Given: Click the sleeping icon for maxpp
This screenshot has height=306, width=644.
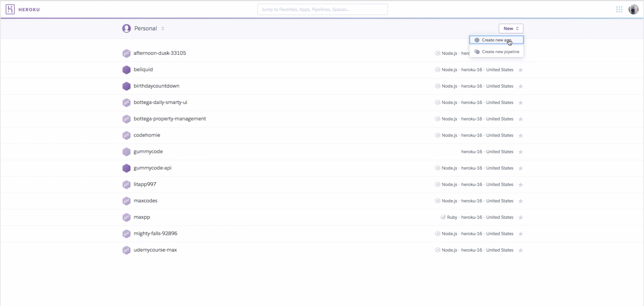Looking at the screenshot, I should (127, 217).
